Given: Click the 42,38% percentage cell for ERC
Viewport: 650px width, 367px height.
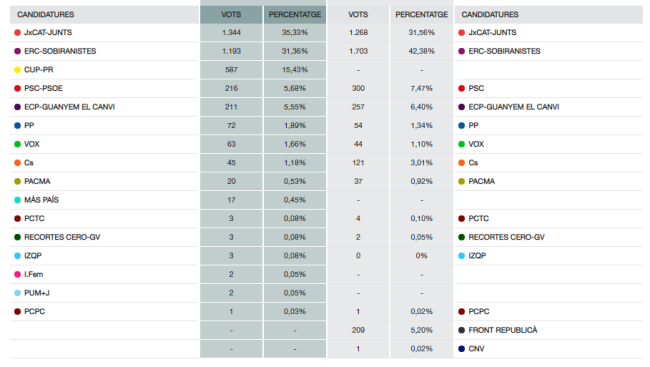Looking at the screenshot, I should (422, 51).
